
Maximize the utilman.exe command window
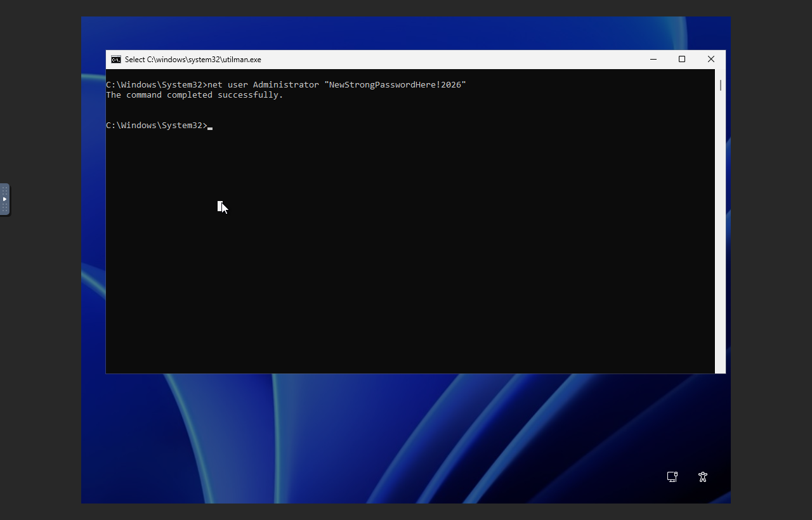tap(682, 59)
